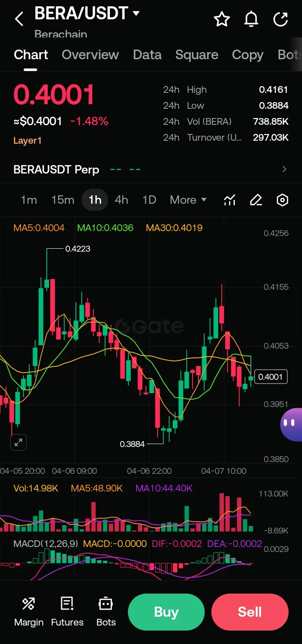Tap the BERAUSDT Perp label
This screenshot has height=644, width=302.
pos(56,170)
